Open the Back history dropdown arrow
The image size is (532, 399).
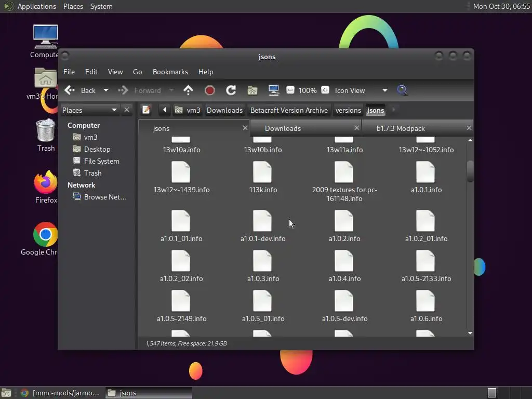pos(106,90)
